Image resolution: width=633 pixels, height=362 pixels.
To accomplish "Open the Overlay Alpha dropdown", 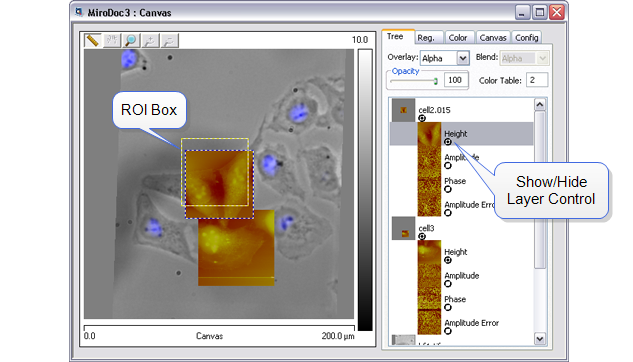I will pos(463,58).
